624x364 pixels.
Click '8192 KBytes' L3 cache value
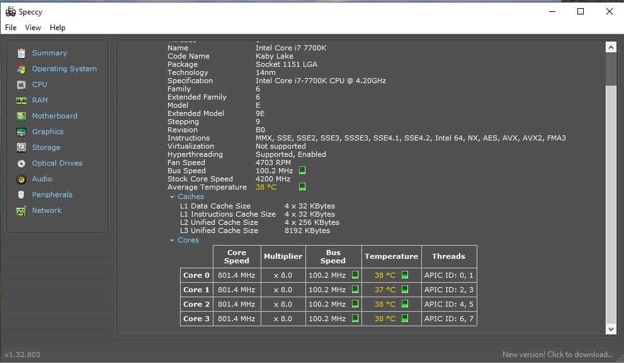click(x=307, y=230)
